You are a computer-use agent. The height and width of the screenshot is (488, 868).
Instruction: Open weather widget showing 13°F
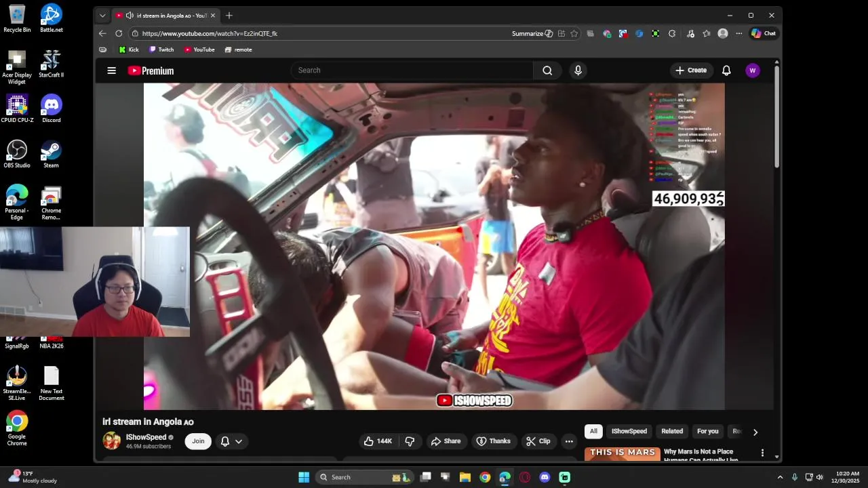[33, 477]
